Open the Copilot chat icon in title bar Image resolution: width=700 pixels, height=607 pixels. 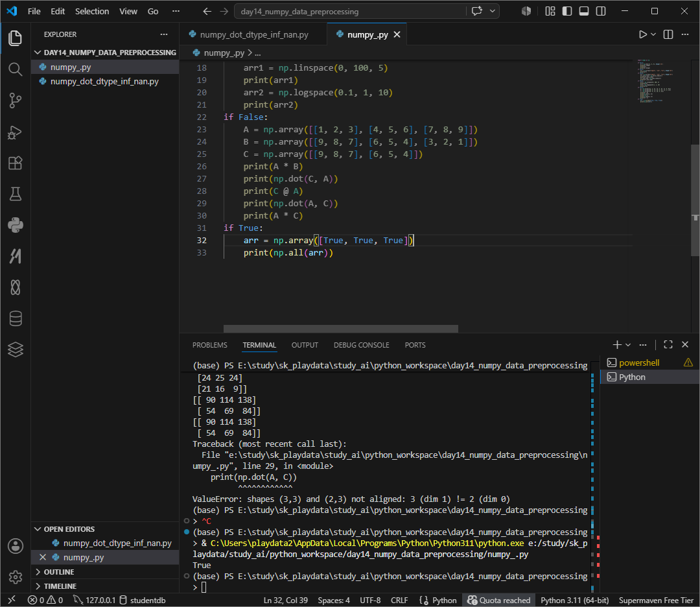[477, 11]
